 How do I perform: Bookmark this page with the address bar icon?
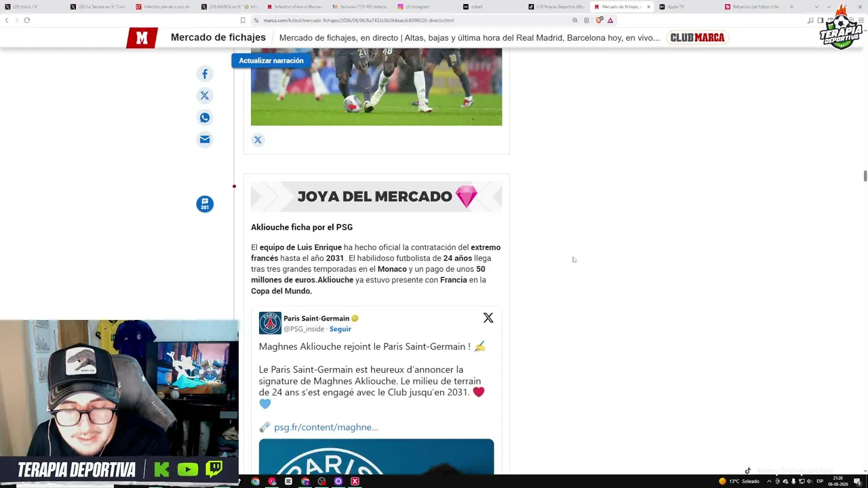coord(243,20)
